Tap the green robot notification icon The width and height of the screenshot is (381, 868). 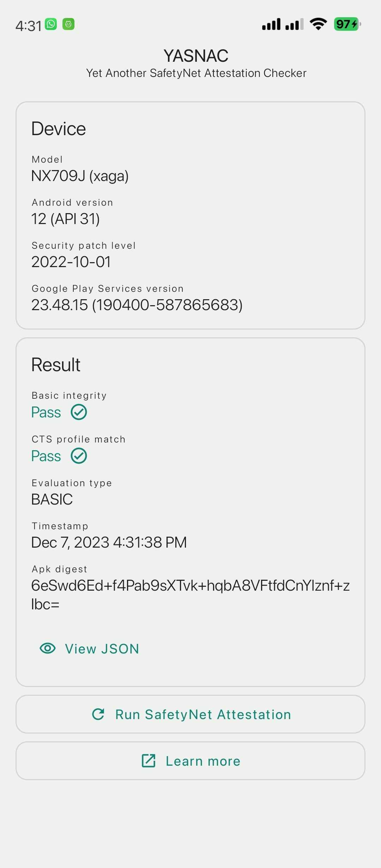[x=68, y=24]
